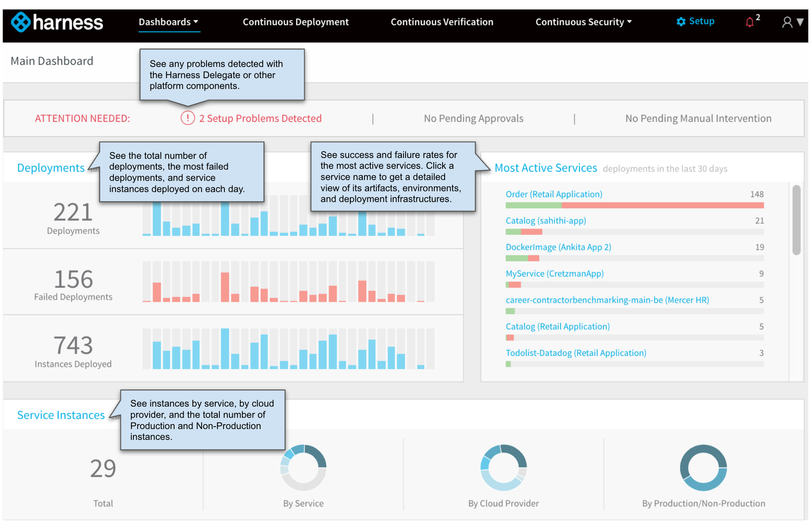The width and height of the screenshot is (812, 528).
Task: Click the setup problems warning circle icon
Action: 188,118
